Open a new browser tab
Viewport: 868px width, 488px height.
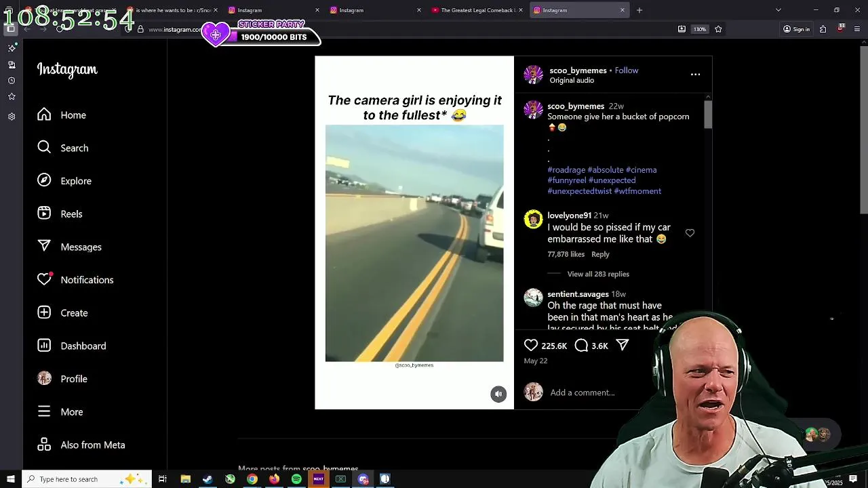pos(639,10)
